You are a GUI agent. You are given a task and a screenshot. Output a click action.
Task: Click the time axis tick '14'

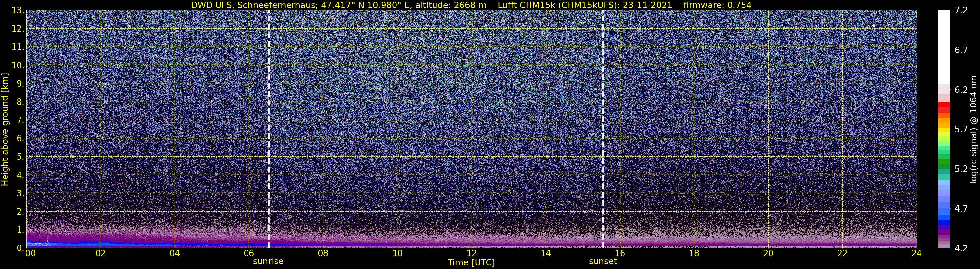(x=545, y=253)
